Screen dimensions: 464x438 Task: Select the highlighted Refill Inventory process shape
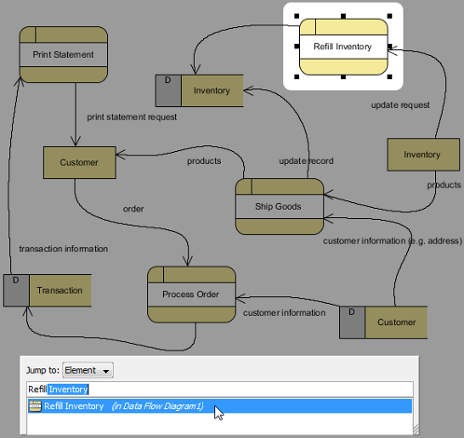[343, 47]
